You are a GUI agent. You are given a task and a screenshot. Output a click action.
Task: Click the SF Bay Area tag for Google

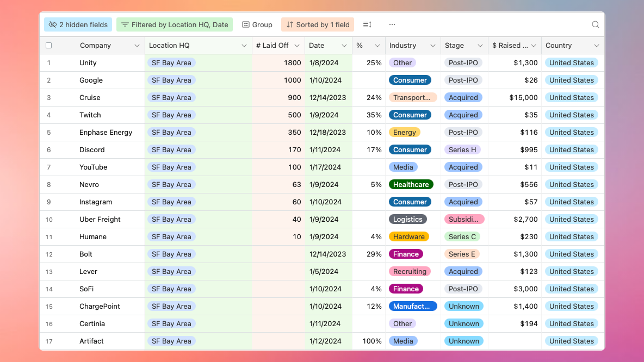click(171, 80)
